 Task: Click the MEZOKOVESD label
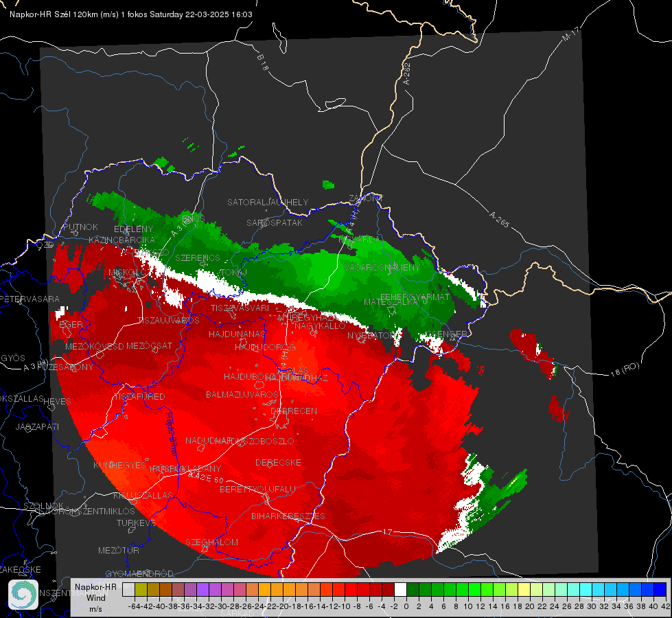click(x=94, y=346)
